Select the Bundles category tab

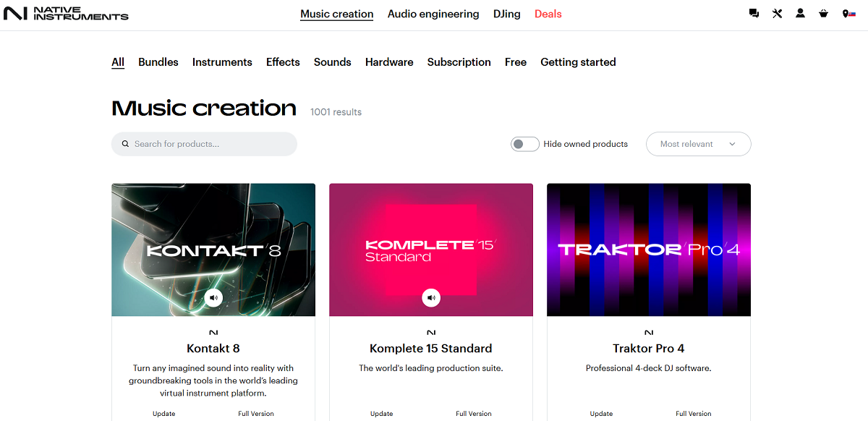158,62
